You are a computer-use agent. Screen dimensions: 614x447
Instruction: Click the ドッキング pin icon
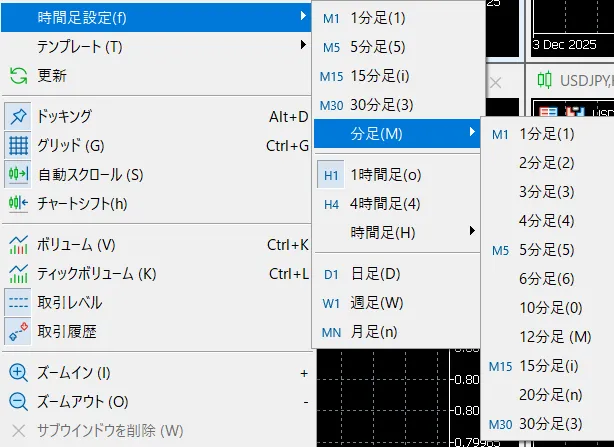pos(18,117)
